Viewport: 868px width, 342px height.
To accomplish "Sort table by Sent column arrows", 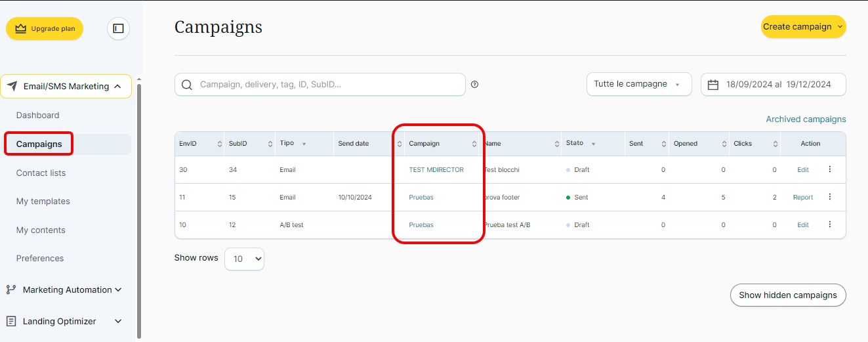I will [663, 144].
